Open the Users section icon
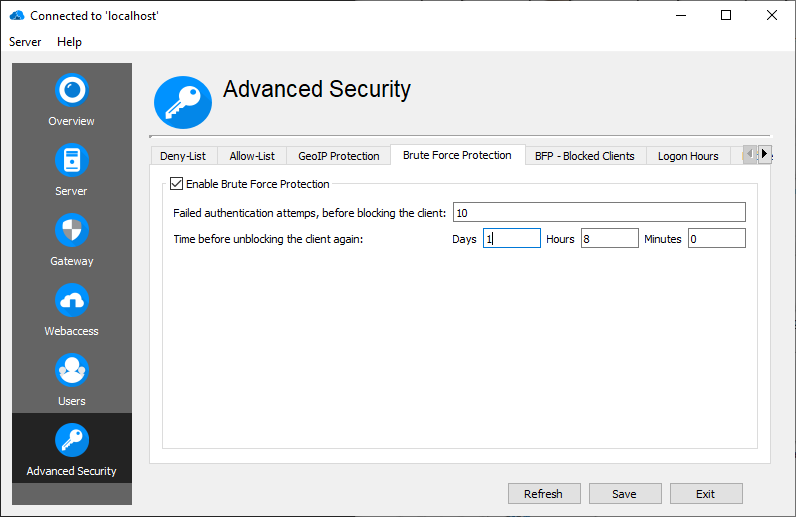The height and width of the screenshot is (517, 796). (x=72, y=371)
